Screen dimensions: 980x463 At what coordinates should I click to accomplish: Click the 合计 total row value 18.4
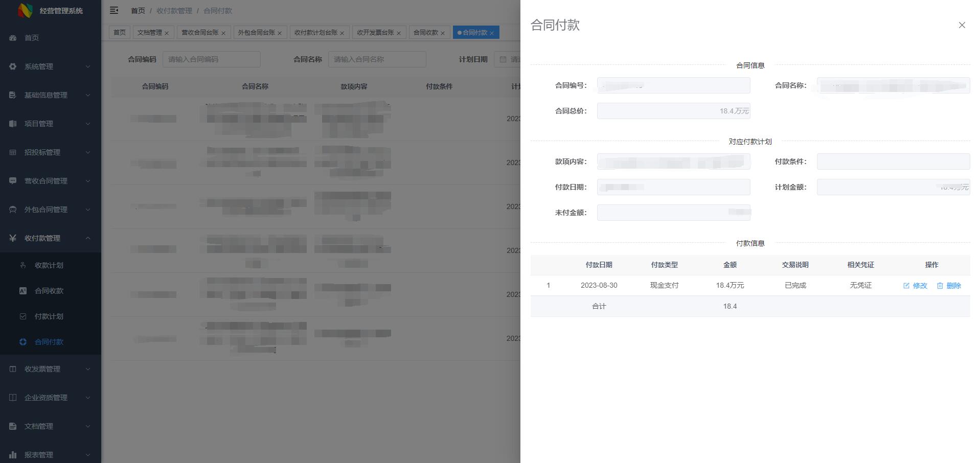(x=730, y=306)
